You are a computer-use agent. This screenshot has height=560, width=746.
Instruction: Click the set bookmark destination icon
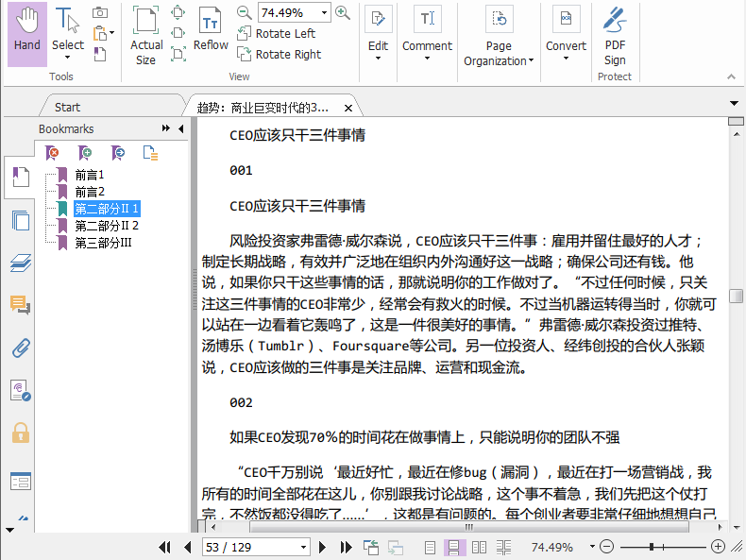117,153
